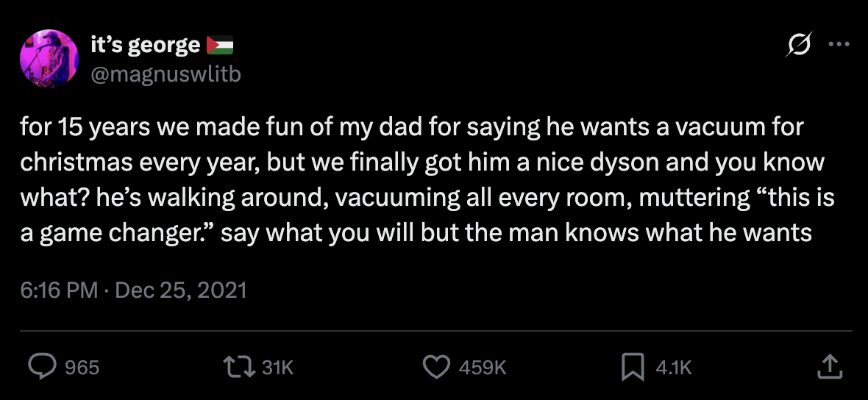The height and width of the screenshot is (400, 868).
Task: Open the "it's george" display name
Action: point(145,46)
